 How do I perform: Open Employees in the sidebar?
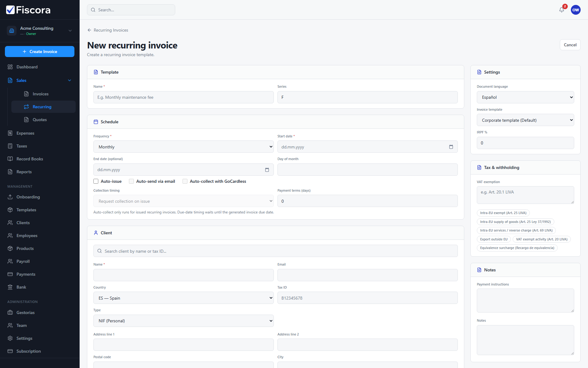click(x=40, y=236)
